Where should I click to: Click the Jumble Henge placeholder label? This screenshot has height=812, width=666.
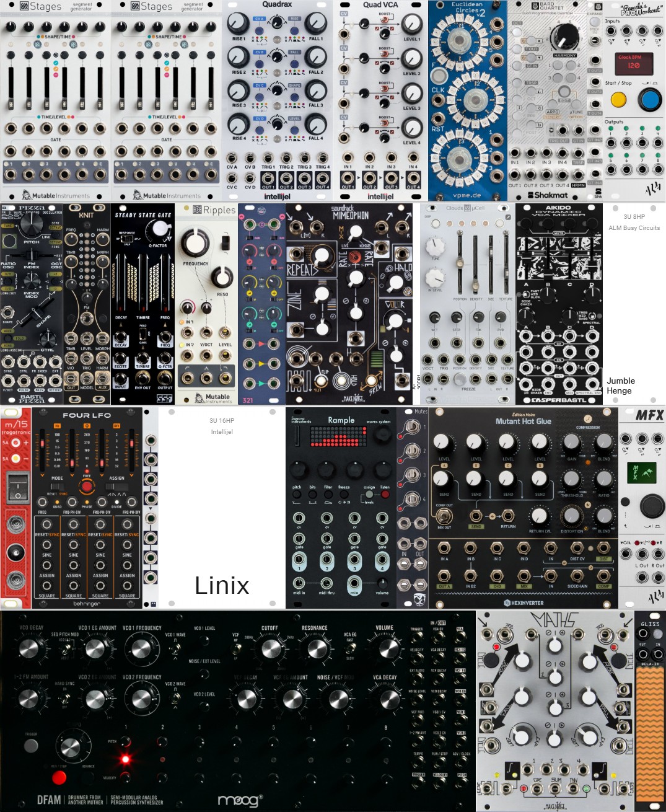pos(621,386)
